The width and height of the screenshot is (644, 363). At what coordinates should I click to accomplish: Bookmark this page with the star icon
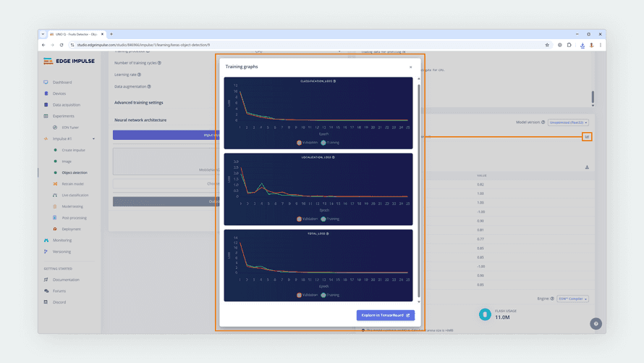point(547,45)
